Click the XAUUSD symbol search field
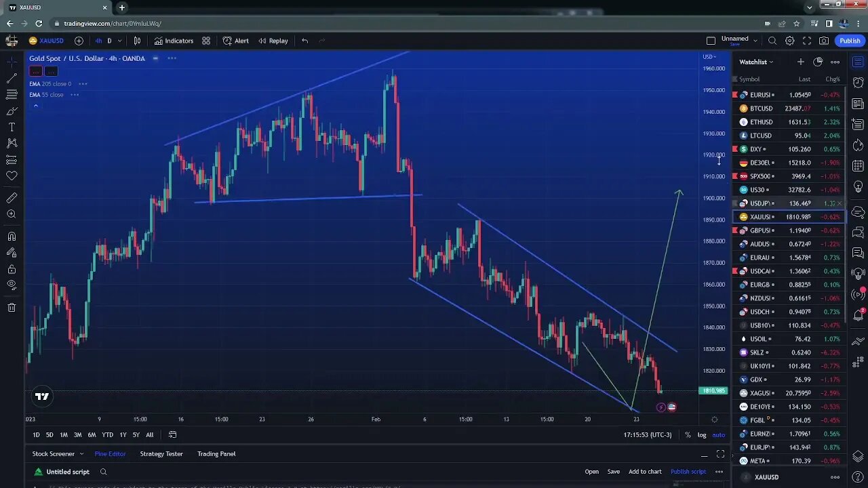Image resolution: width=868 pixels, height=488 pixels. pos(46,41)
